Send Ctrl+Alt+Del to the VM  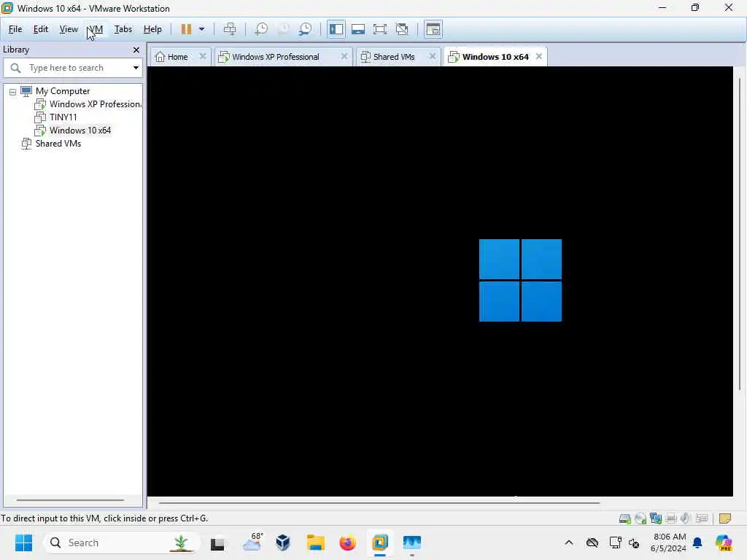230,29
